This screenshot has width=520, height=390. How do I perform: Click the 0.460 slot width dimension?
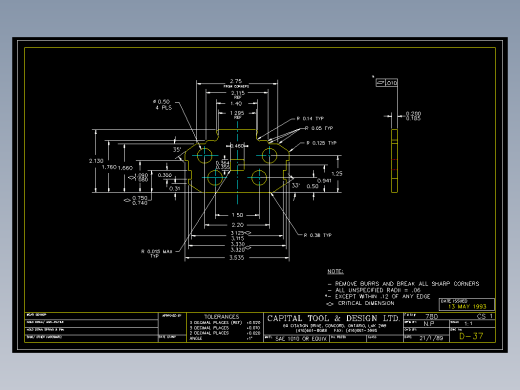[x=237, y=146]
